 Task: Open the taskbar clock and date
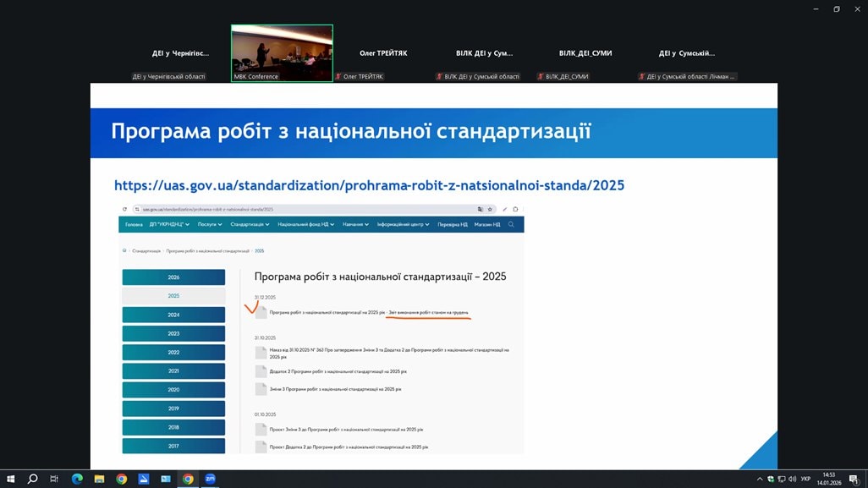click(x=830, y=479)
